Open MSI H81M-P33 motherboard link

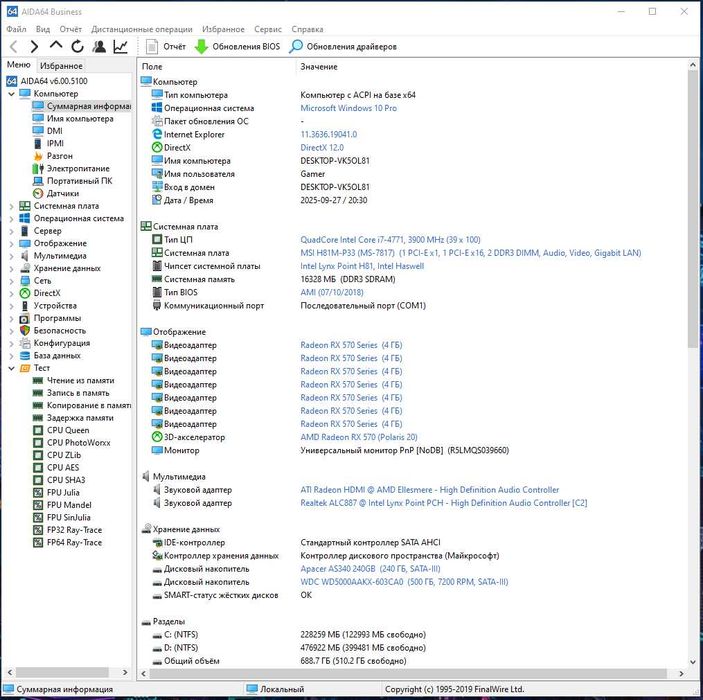470,253
